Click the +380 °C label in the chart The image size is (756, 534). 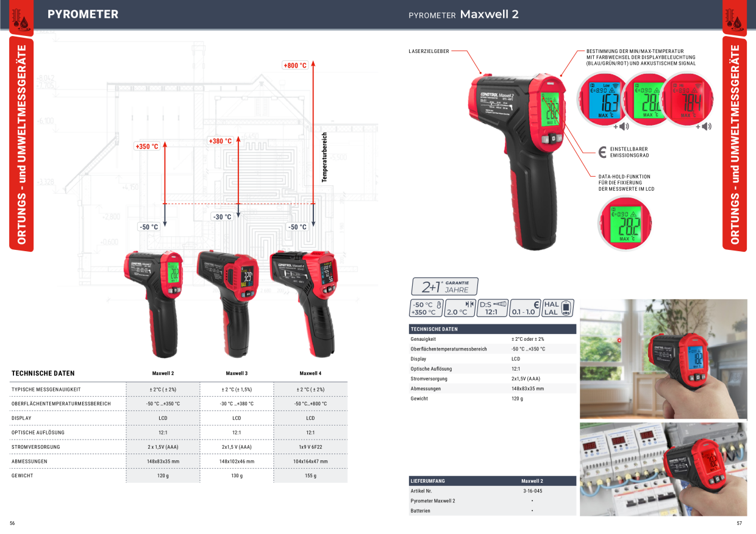pos(220,141)
